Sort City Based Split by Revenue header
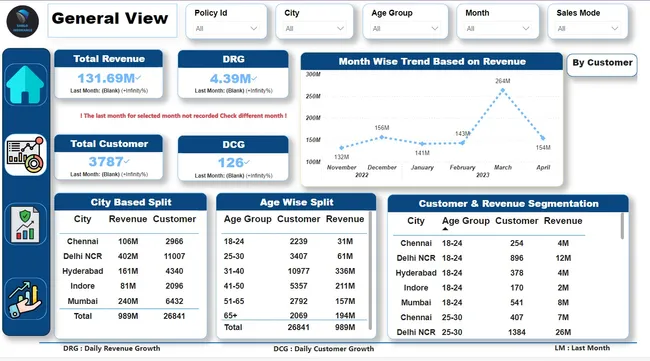 coord(128,219)
